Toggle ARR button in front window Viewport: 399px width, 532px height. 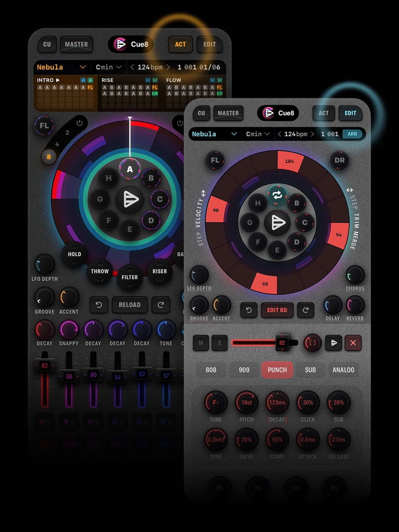(352, 134)
